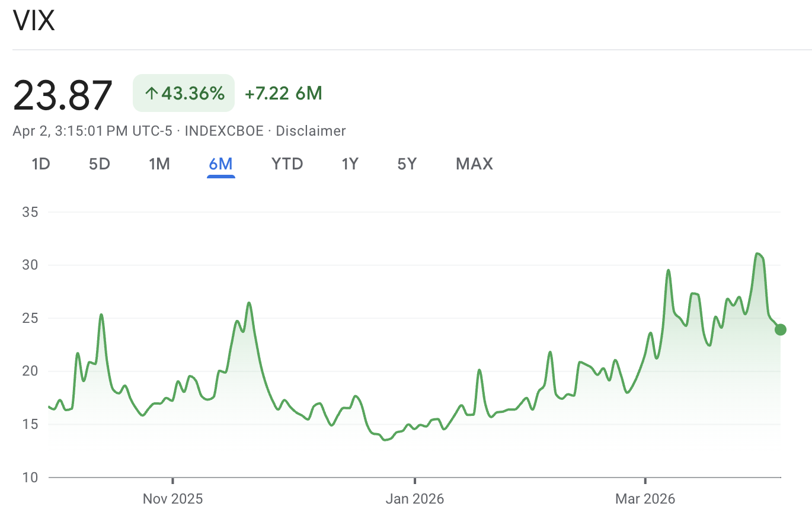Open the 1M chart view

coord(159,164)
